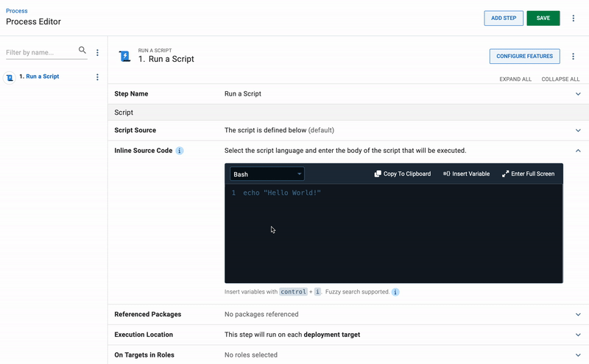
Task: Save the process with SAVE button
Action: 543,18
